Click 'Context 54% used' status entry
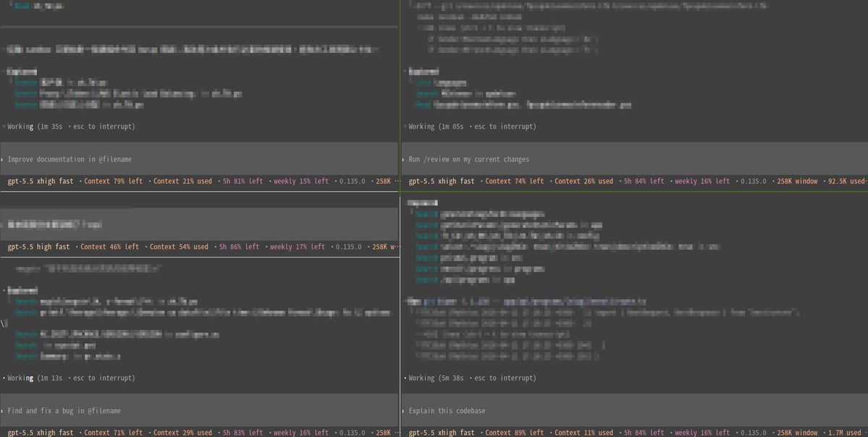Image resolution: width=868 pixels, height=437 pixels. click(179, 247)
